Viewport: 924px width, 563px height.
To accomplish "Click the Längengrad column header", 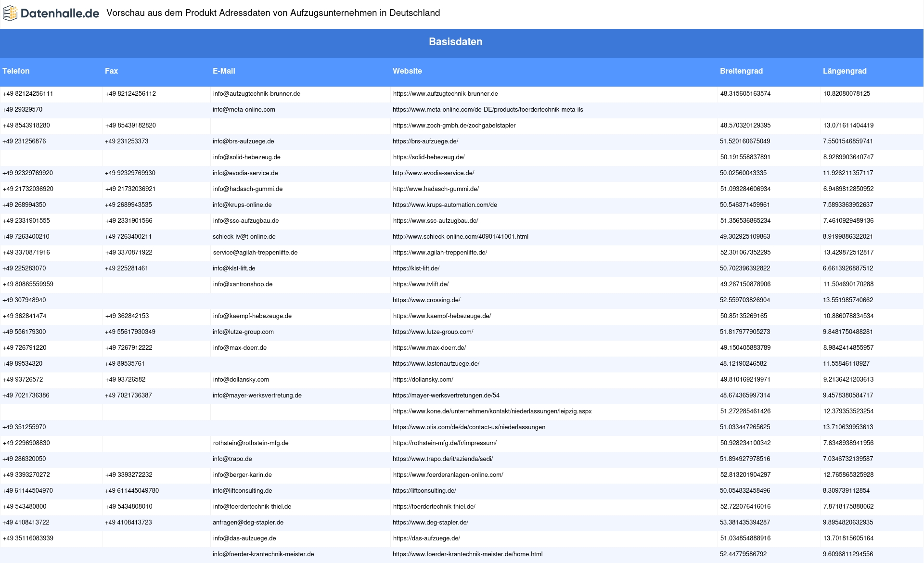I will [845, 71].
